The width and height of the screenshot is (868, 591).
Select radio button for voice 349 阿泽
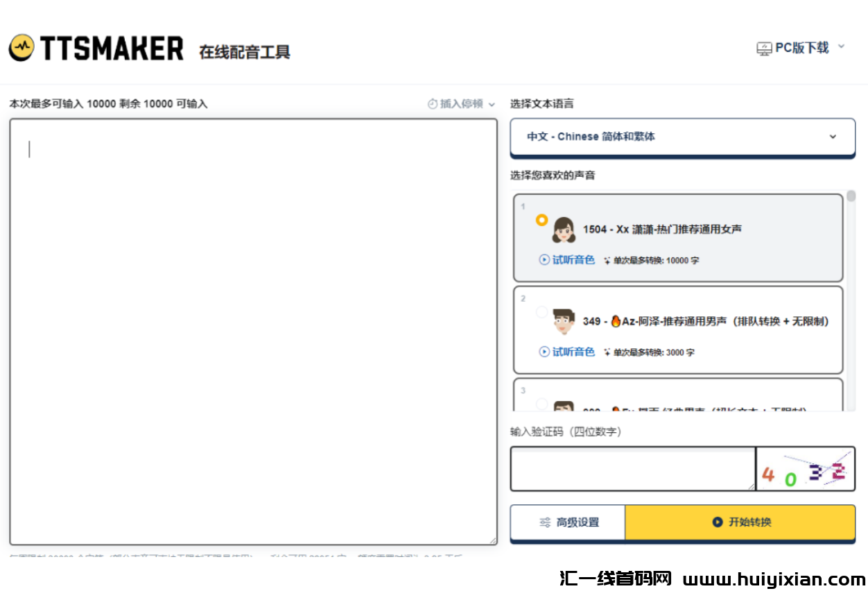pyautogui.click(x=541, y=311)
